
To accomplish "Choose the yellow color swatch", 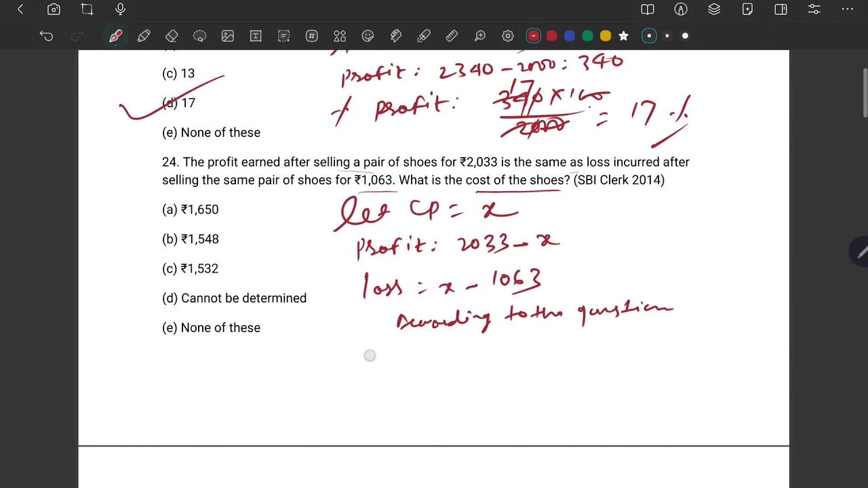I will (606, 36).
